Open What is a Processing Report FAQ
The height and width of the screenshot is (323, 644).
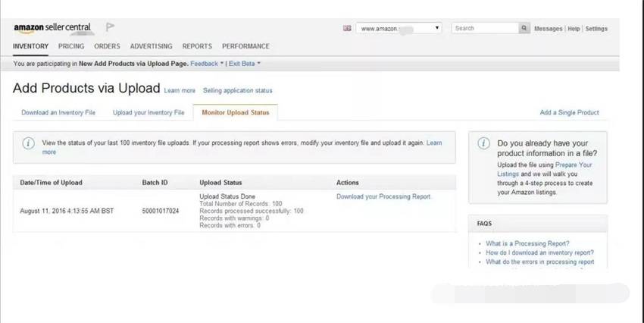527,243
